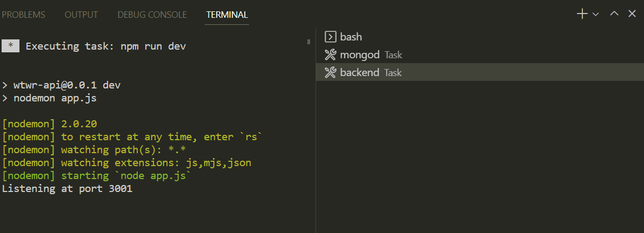This screenshot has height=233, width=644.
Task: Select the backend terminal label
Action: 360,72
